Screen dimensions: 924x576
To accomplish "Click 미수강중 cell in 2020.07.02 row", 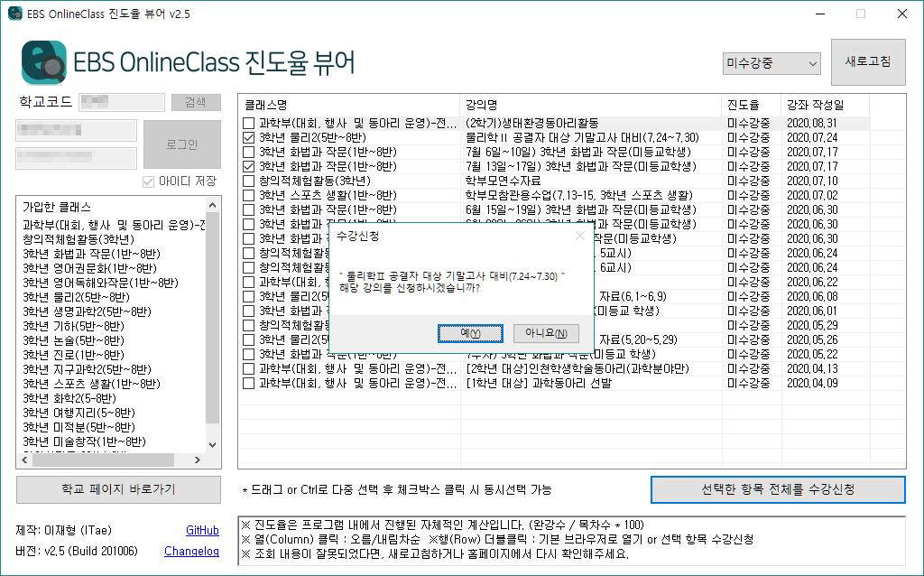I will point(748,195).
